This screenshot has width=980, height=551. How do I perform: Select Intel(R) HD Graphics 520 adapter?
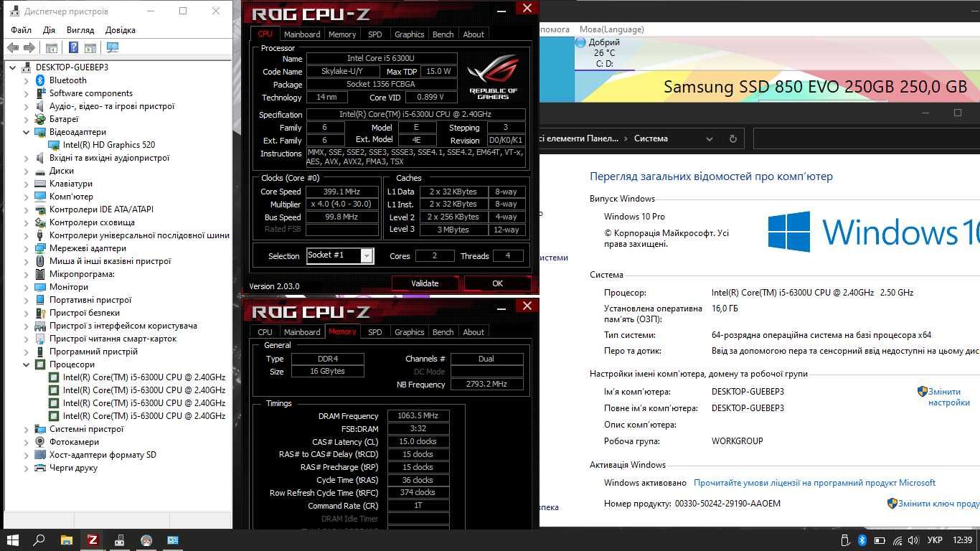tap(108, 145)
